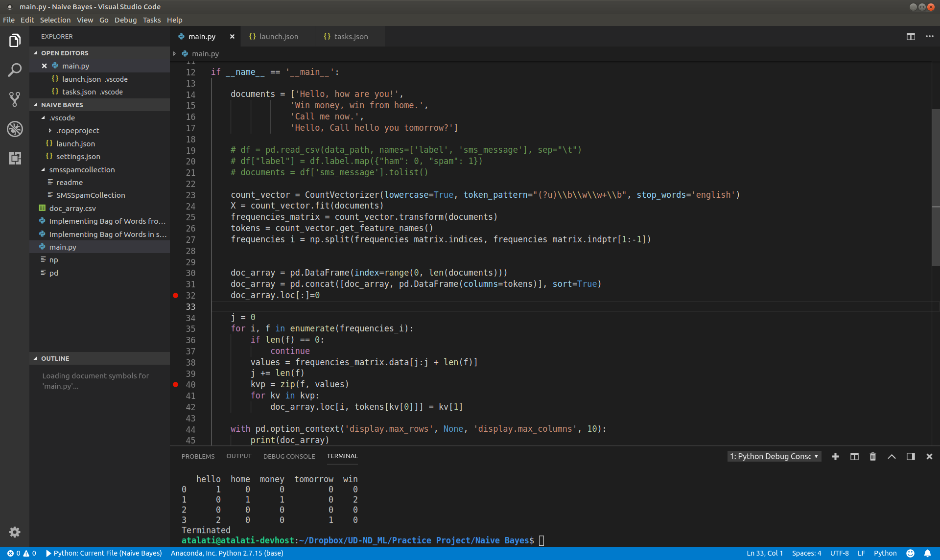Open the Search view in activity bar
This screenshot has height=560, width=940.
coord(15,70)
